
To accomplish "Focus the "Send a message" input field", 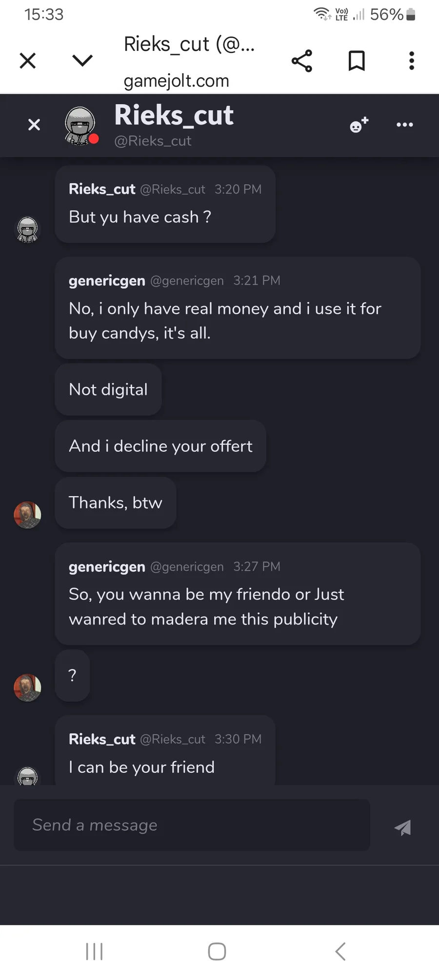I will (192, 825).
